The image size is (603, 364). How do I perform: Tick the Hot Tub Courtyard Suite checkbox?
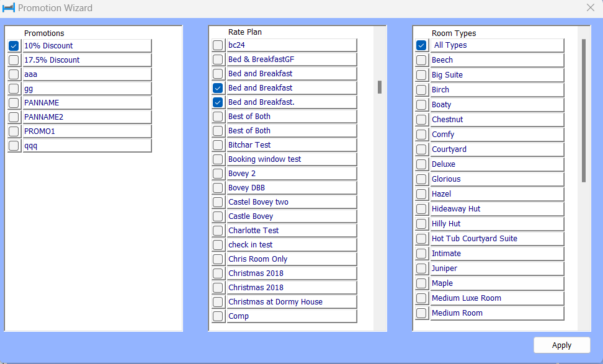(421, 239)
